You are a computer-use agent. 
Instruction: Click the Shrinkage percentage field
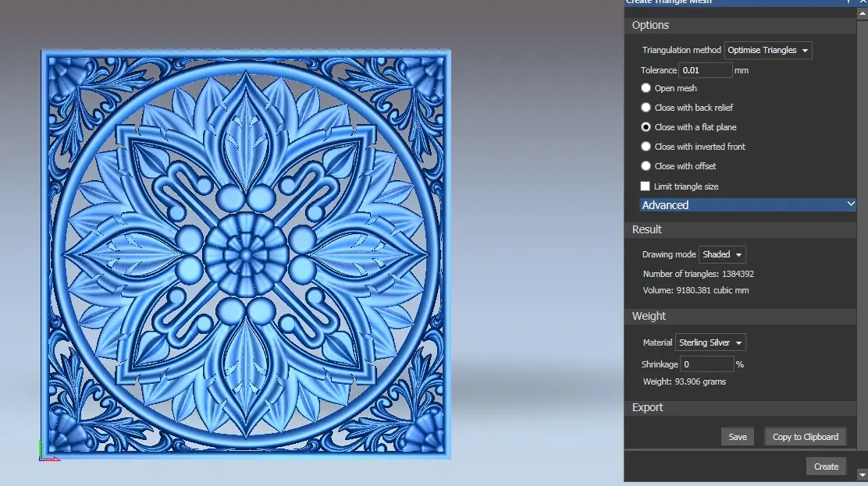707,364
